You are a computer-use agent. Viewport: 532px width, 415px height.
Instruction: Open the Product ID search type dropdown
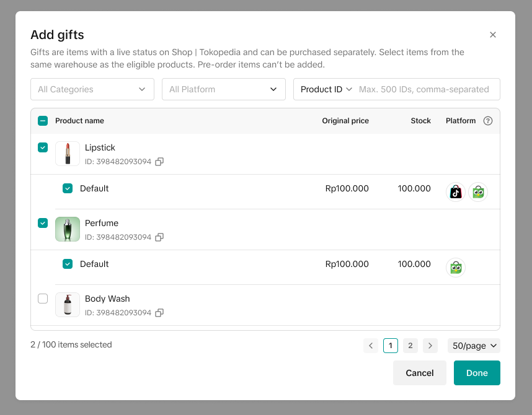coord(326,89)
